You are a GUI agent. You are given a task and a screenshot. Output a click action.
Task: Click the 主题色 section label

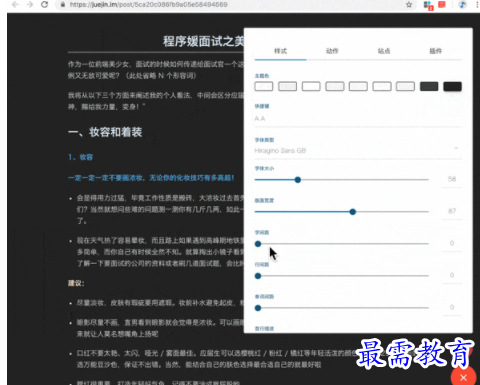tap(262, 76)
